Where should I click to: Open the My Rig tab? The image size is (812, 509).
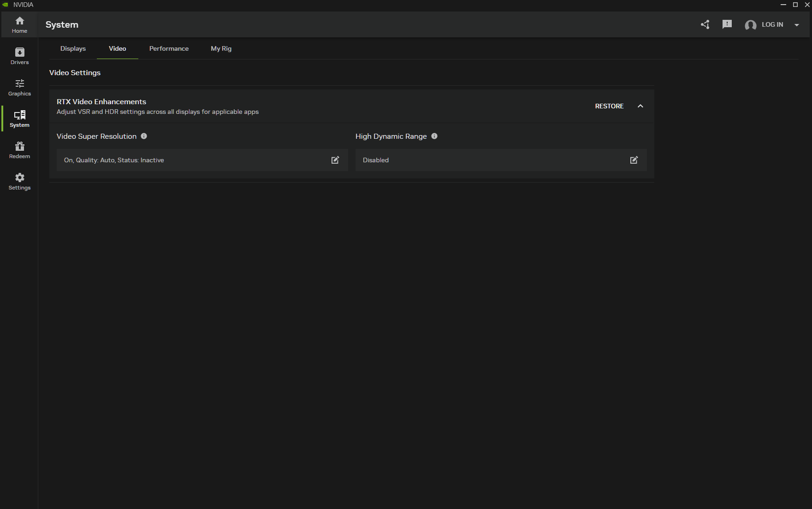click(x=221, y=48)
